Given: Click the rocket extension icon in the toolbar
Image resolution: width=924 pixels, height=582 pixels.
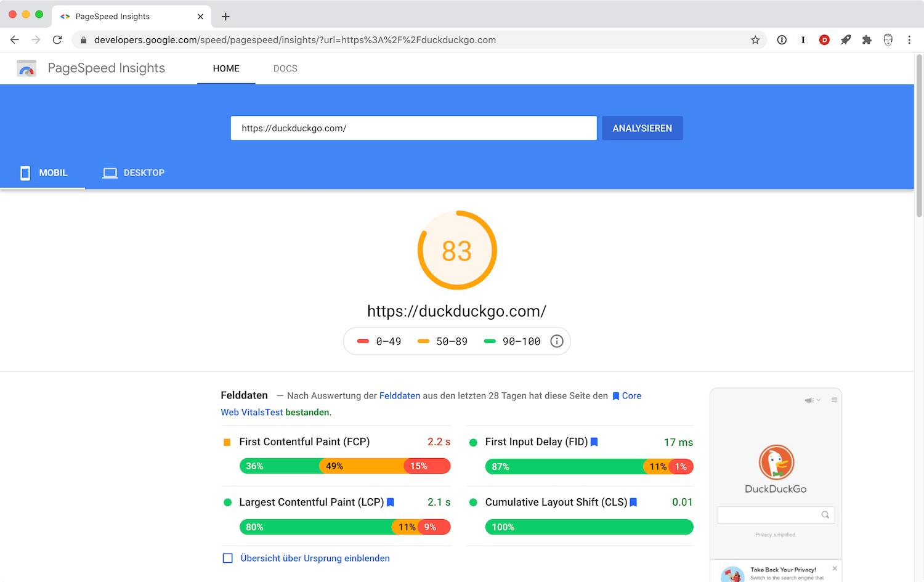Looking at the screenshot, I should point(845,39).
